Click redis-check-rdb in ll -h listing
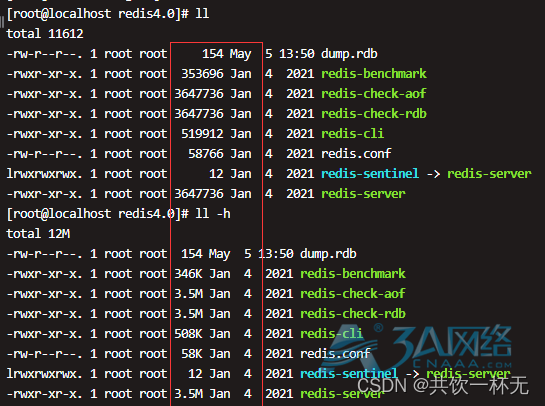545x406 pixels. pos(353,314)
